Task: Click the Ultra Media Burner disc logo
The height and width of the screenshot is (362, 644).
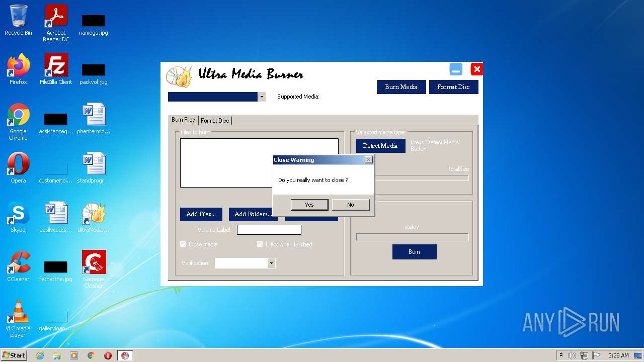Action: click(179, 76)
